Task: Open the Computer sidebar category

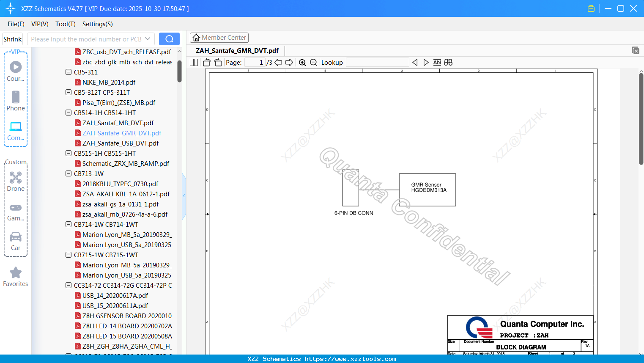Action: point(16,131)
